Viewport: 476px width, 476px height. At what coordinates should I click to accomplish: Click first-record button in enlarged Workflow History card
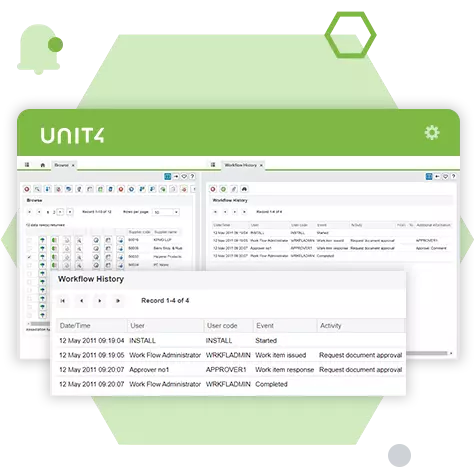tap(63, 301)
